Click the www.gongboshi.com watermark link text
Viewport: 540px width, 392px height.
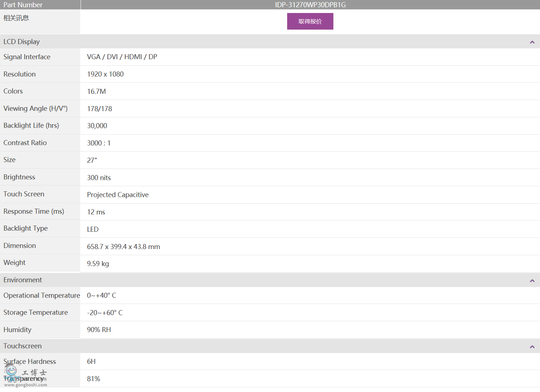pos(26,385)
